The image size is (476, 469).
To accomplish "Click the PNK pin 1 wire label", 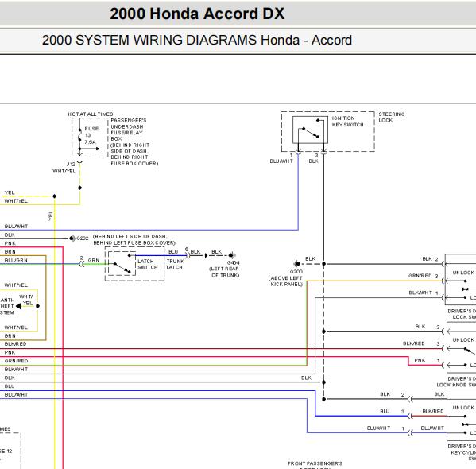I will [420, 360].
